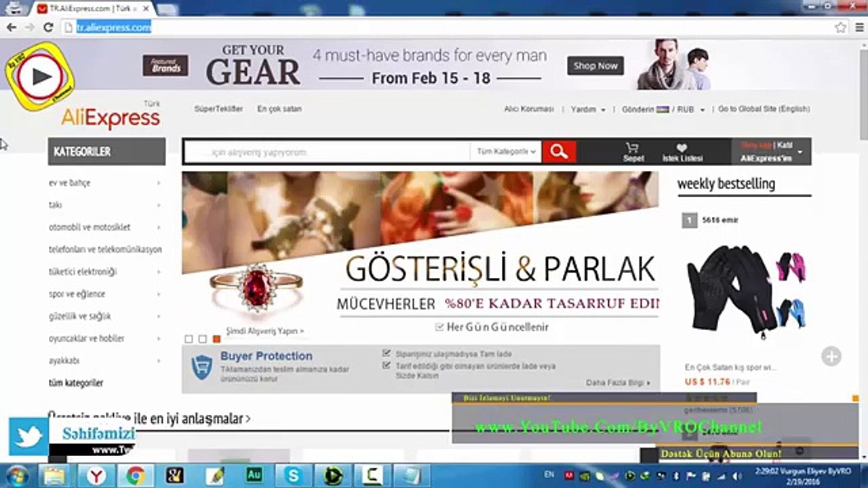Screen dimensions: 868x488
Task: Click the Twitter bird icon overlay
Action: 28,436
